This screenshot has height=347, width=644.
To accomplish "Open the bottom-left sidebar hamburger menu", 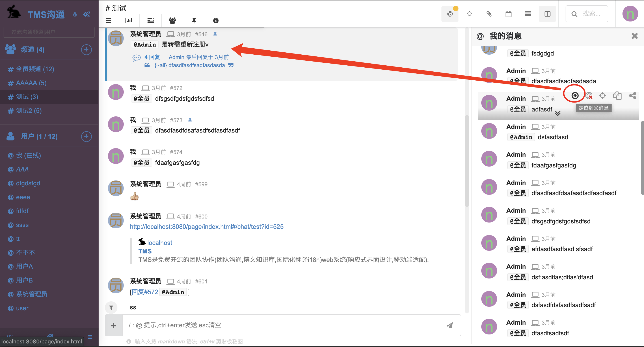I will tap(90, 337).
